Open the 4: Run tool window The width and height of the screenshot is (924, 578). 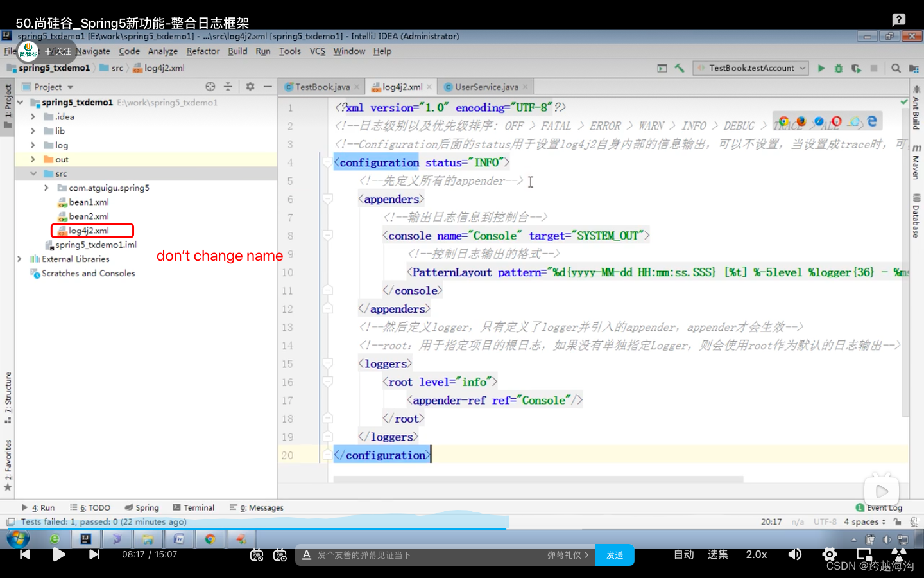coord(38,507)
